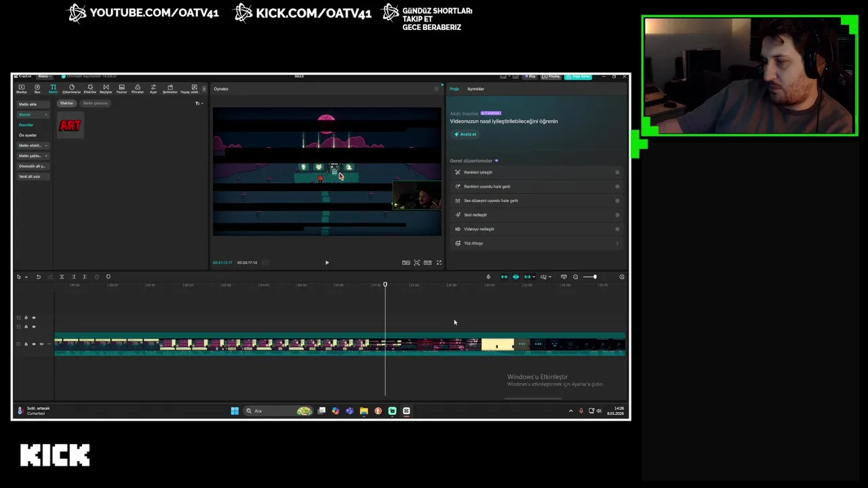The image size is (868, 488).
Task: Toggle main track magnet snapping icon
Action: click(x=504, y=277)
